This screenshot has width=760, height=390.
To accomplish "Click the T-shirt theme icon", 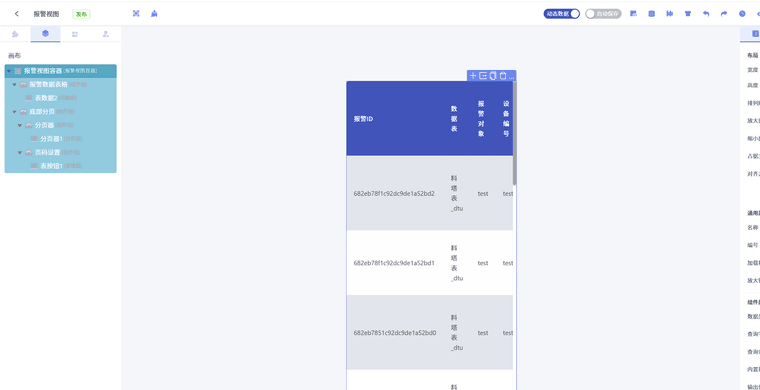I will [687, 14].
